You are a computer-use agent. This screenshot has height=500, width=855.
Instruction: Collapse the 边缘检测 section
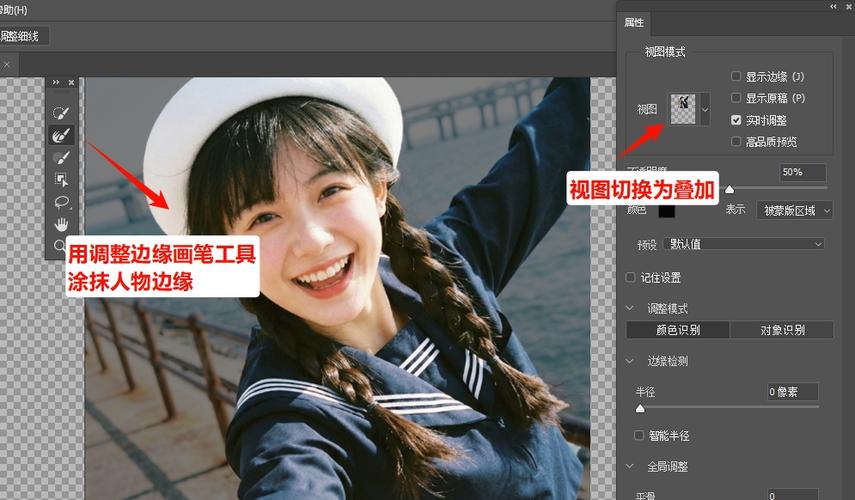point(630,361)
